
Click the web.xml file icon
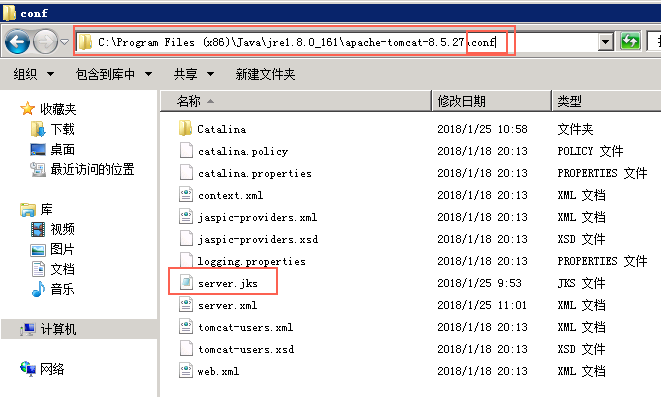186,370
